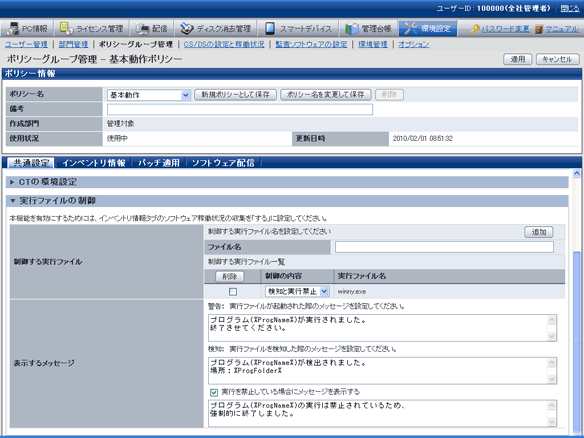Screen dimensions: 584x438
Task: Open the 検知と実行禁止 control dropdown
Action: coord(297,291)
